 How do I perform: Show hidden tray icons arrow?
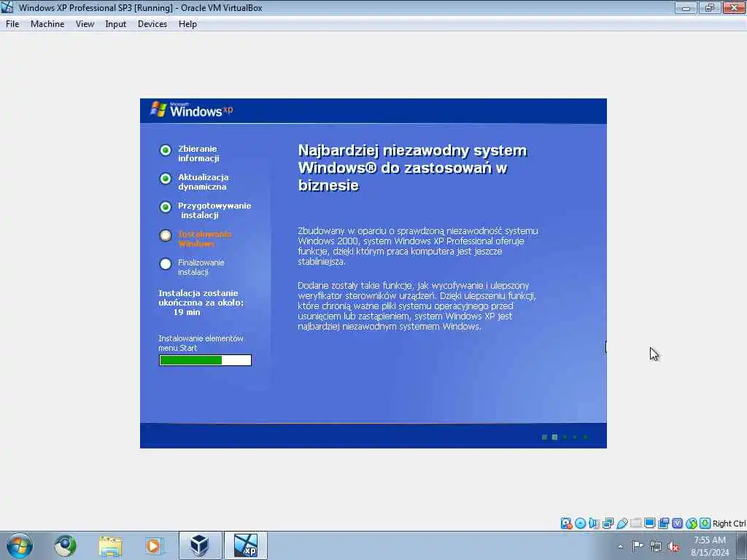[620, 547]
